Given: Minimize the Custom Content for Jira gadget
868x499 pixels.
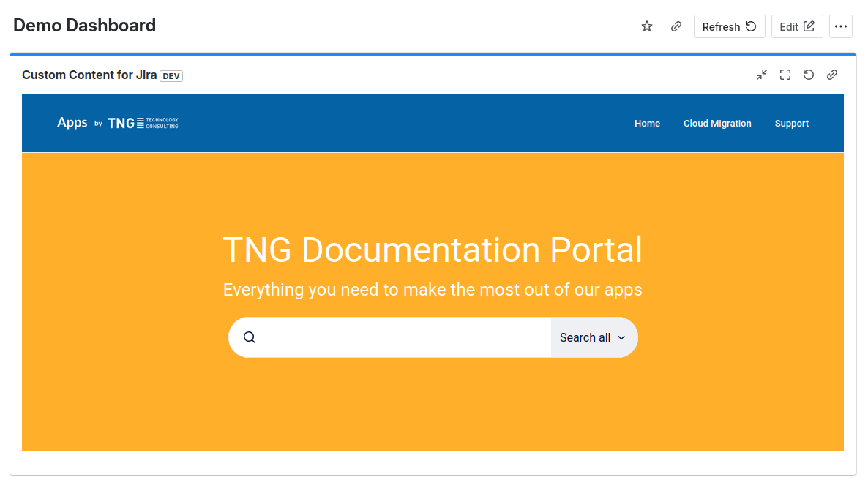Looking at the screenshot, I should point(762,75).
